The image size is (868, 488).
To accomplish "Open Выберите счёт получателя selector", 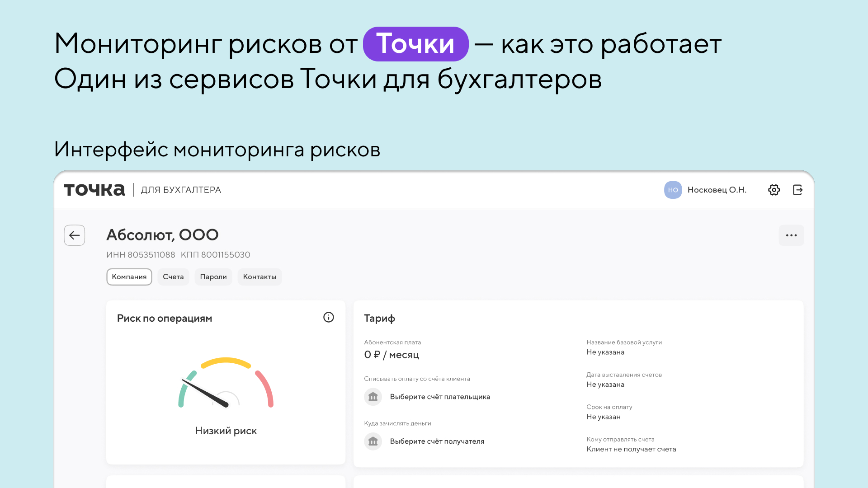I will click(437, 441).
